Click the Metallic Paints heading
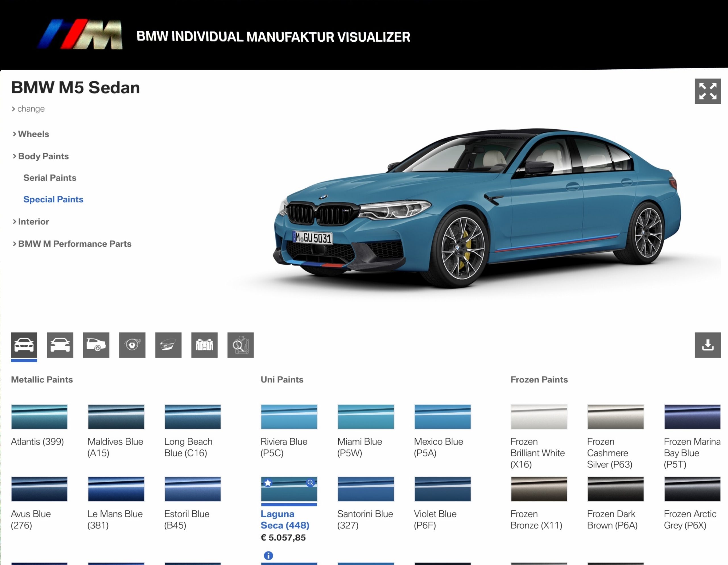The height and width of the screenshot is (565, 728). [x=42, y=379]
